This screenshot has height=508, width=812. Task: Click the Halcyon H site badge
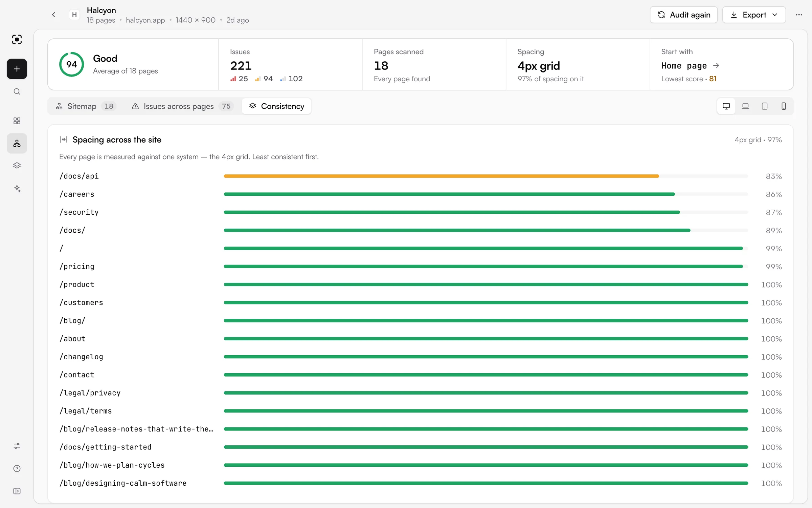coord(74,15)
